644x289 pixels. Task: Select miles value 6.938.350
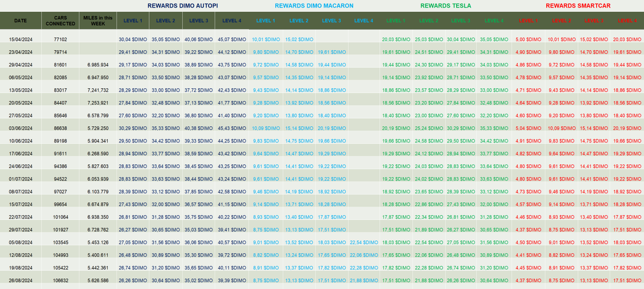[98, 216]
